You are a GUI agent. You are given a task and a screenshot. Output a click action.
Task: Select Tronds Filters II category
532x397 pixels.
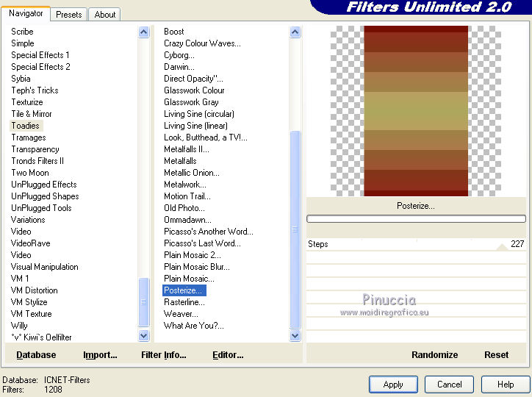[37, 161]
